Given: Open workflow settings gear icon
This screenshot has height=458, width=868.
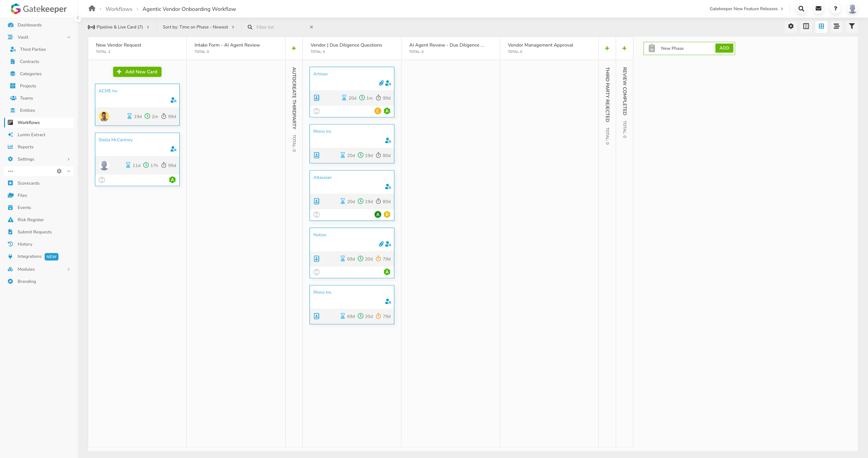Looking at the screenshot, I should pyautogui.click(x=791, y=26).
